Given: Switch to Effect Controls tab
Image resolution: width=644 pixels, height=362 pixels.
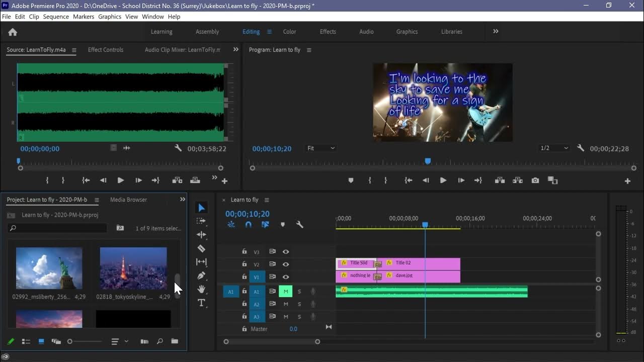Looking at the screenshot, I should pyautogui.click(x=106, y=50).
